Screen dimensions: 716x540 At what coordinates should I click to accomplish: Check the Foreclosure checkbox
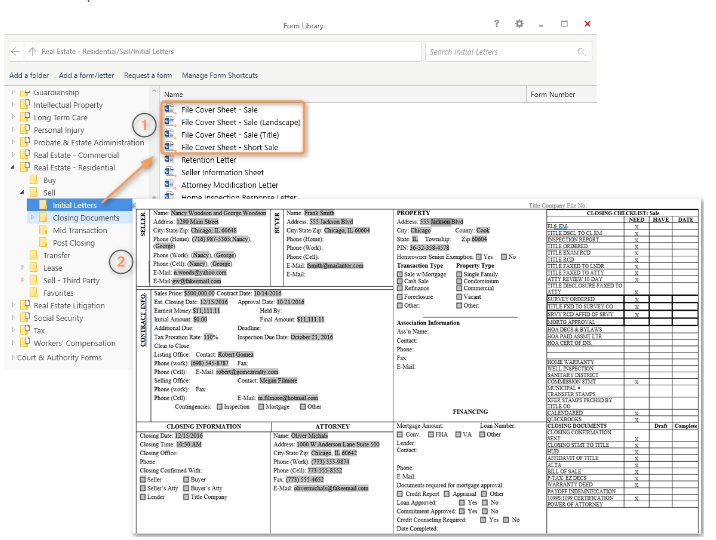coord(400,297)
